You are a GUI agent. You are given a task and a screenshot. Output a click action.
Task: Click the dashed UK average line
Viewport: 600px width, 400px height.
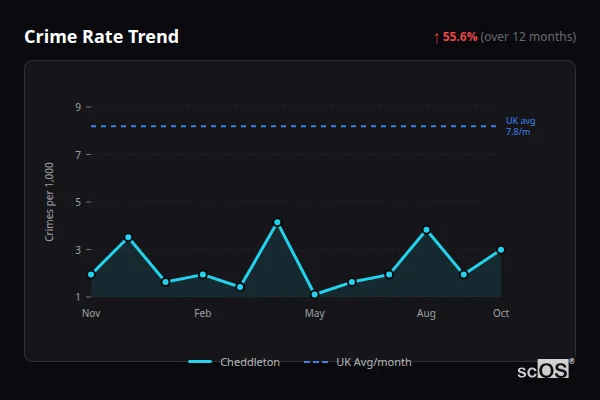click(293, 126)
